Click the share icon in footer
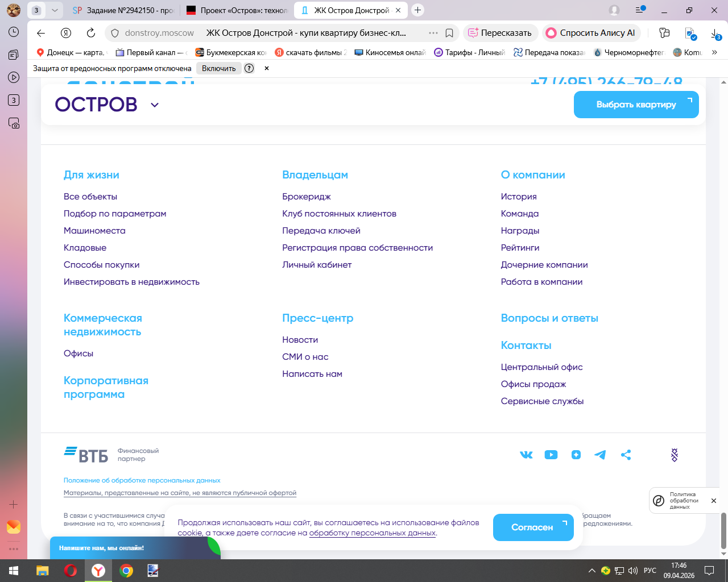The height and width of the screenshot is (582, 728). pyautogui.click(x=626, y=455)
